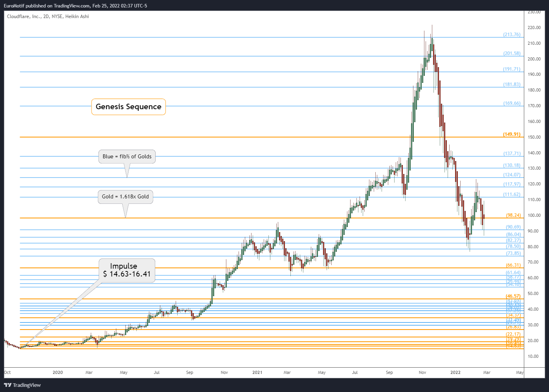Select the 190.00 price axis tick
This screenshot has height=392, width=549.
pyautogui.click(x=534, y=74)
